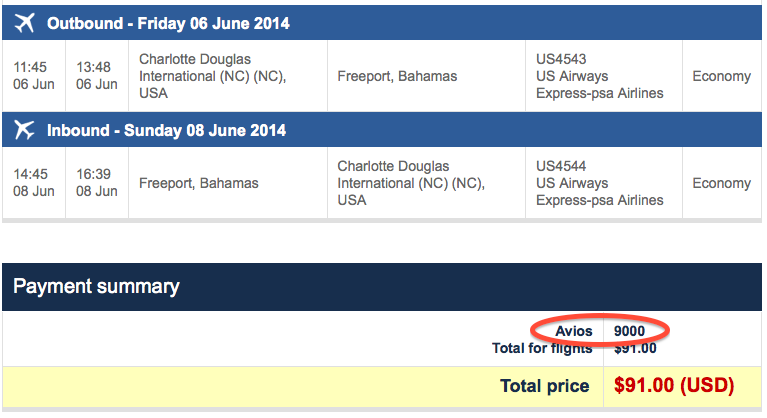Image resolution: width=767 pixels, height=418 pixels.
Task: Click outbound arrival time 13:48
Action: tap(93, 67)
